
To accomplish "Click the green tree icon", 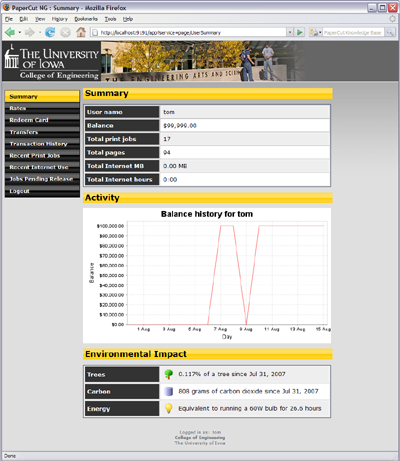I will [x=169, y=374].
